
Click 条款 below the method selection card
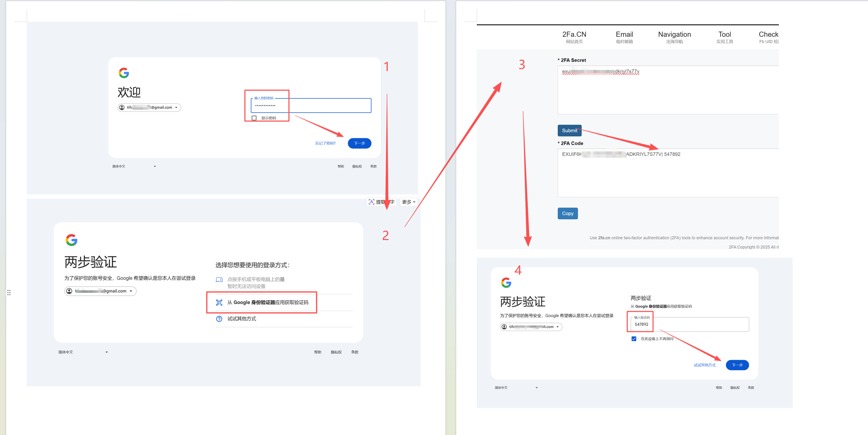point(355,352)
